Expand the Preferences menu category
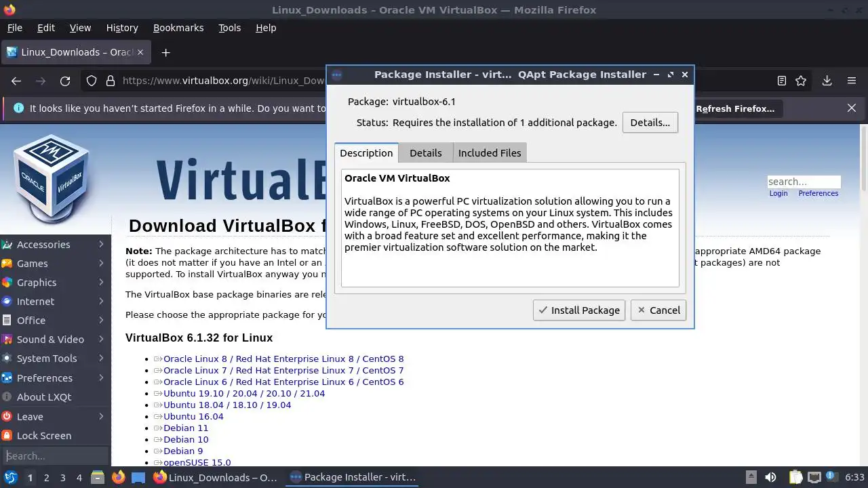The width and height of the screenshot is (868, 488). (54, 378)
